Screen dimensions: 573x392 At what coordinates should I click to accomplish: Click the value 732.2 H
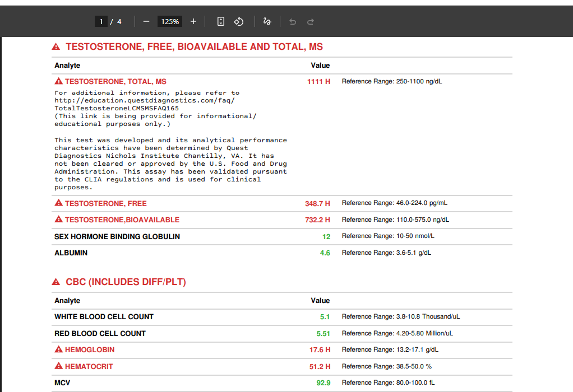[317, 220]
